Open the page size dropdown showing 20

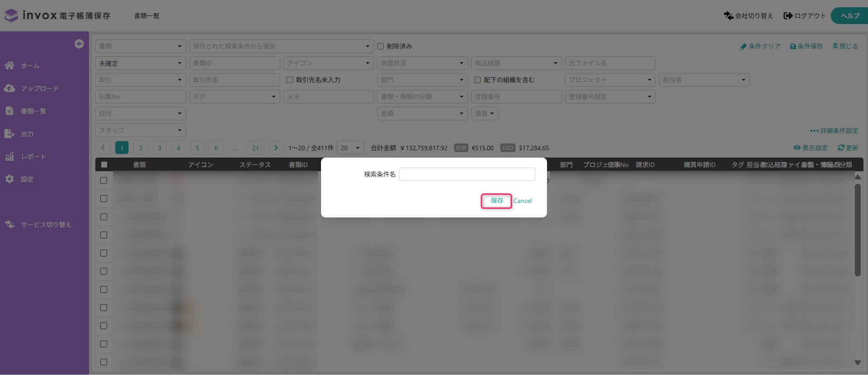point(350,148)
